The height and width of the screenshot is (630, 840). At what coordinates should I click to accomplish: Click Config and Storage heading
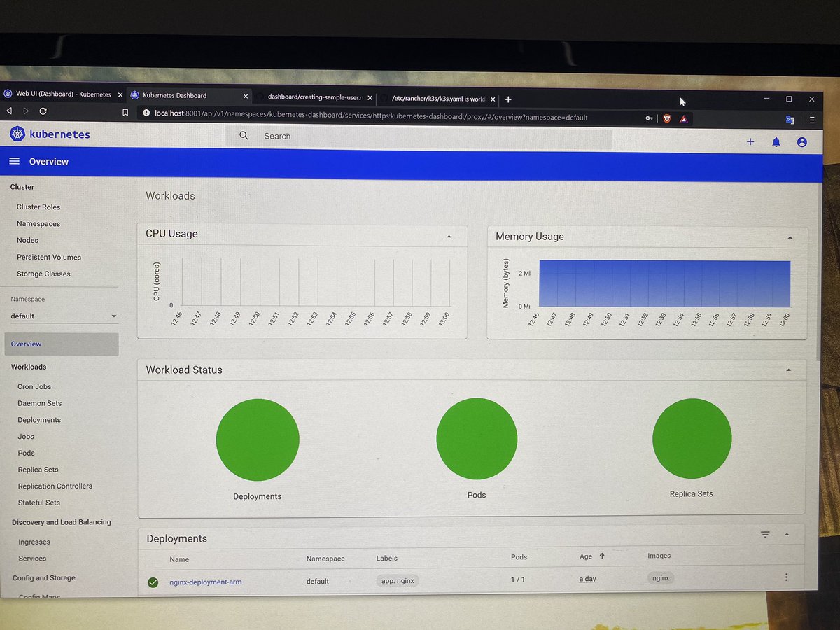coord(44,578)
